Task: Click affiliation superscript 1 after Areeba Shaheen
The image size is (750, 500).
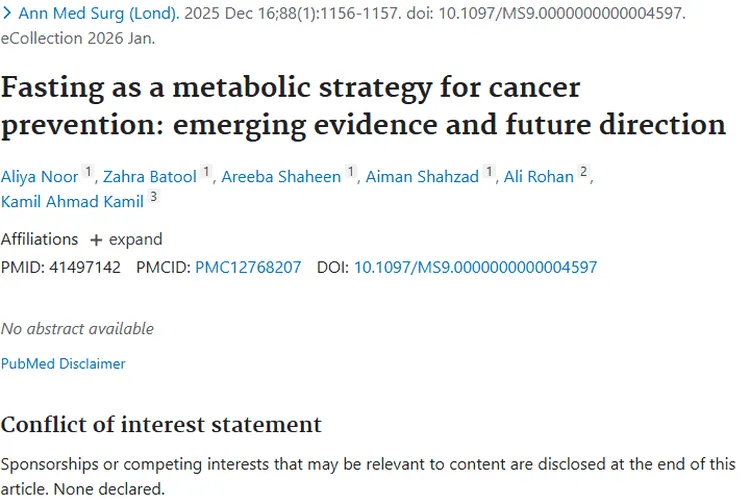Action: [350, 172]
